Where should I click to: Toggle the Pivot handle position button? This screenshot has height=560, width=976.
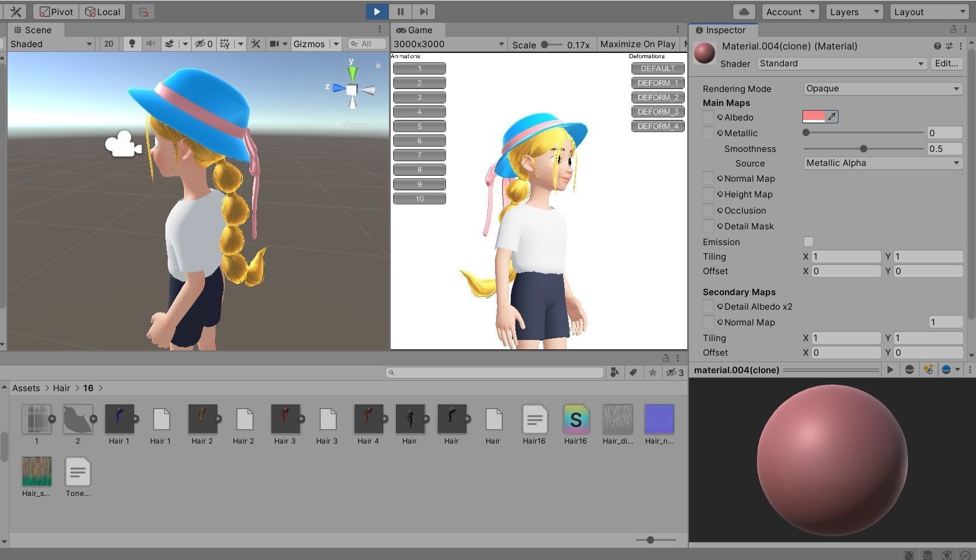56,12
